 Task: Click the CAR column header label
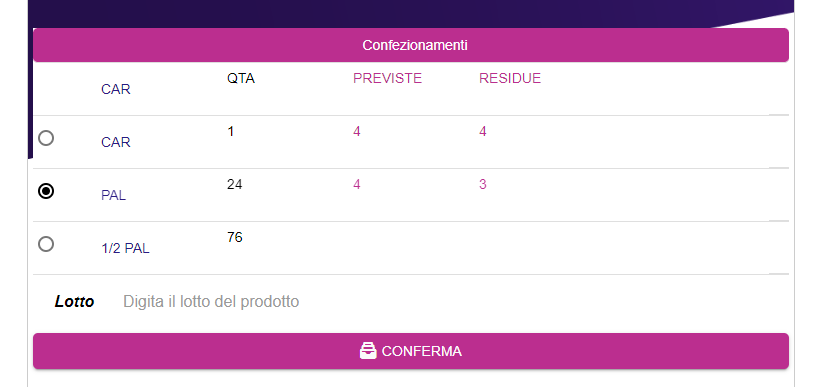116,89
